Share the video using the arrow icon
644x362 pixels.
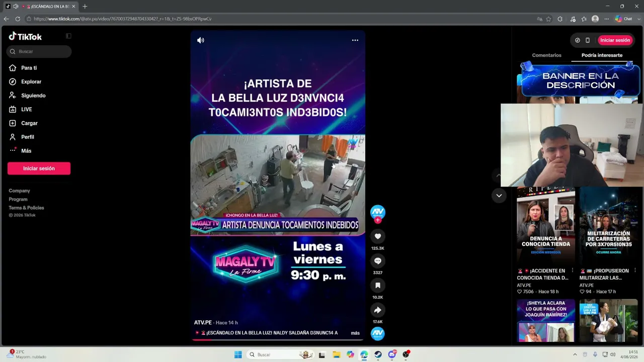pos(378,310)
